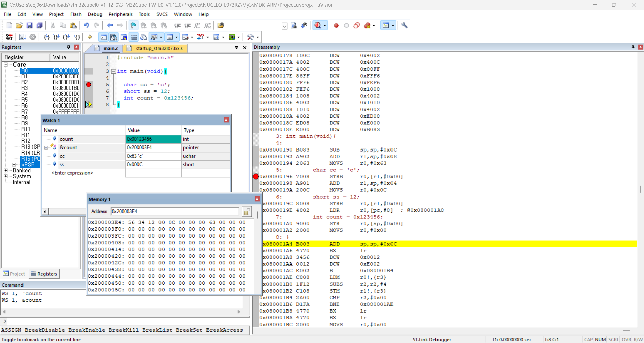The height and width of the screenshot is (343, 644).
Task: Toggle the Memory 1 address lock icon
Action: click(x=247, y=212)
